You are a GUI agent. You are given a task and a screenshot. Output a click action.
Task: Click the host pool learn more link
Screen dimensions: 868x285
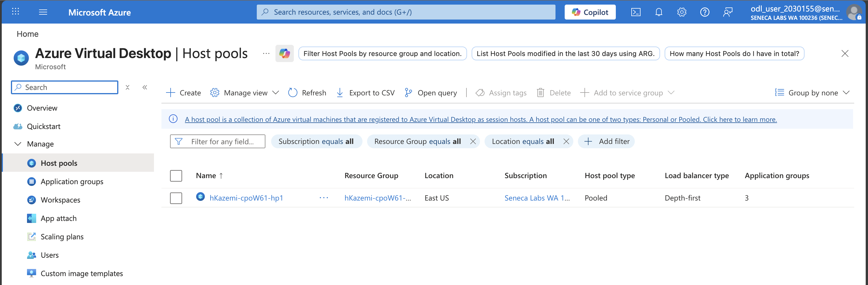click(481, 119)
